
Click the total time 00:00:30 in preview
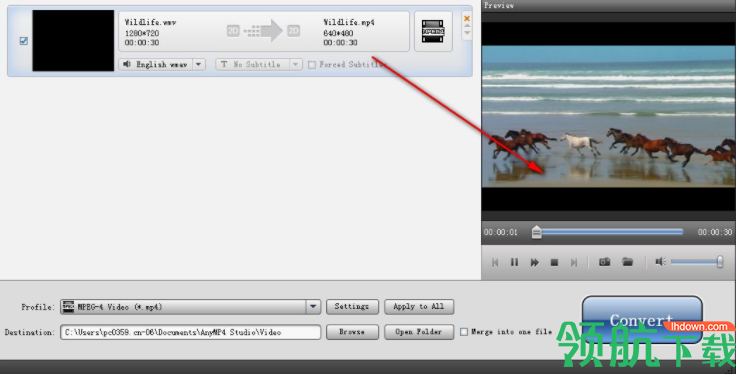pos(714,232)
